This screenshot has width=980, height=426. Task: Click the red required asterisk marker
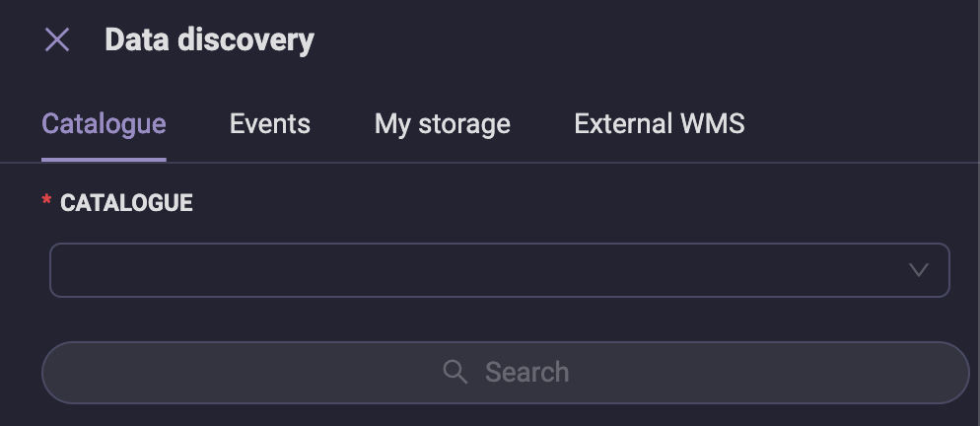(46, 200)
